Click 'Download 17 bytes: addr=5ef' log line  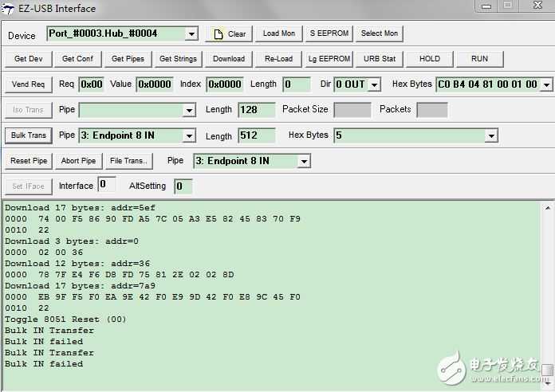tap(80, 208)
